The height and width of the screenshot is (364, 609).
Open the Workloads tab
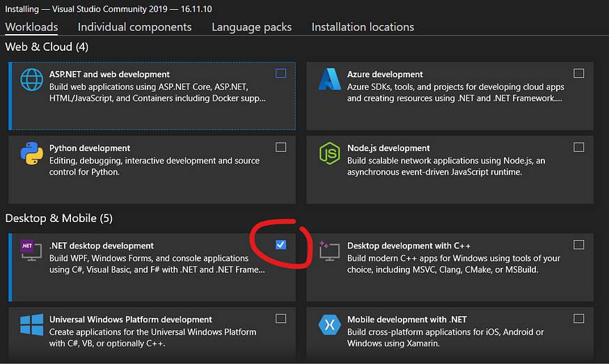point(31,27)
